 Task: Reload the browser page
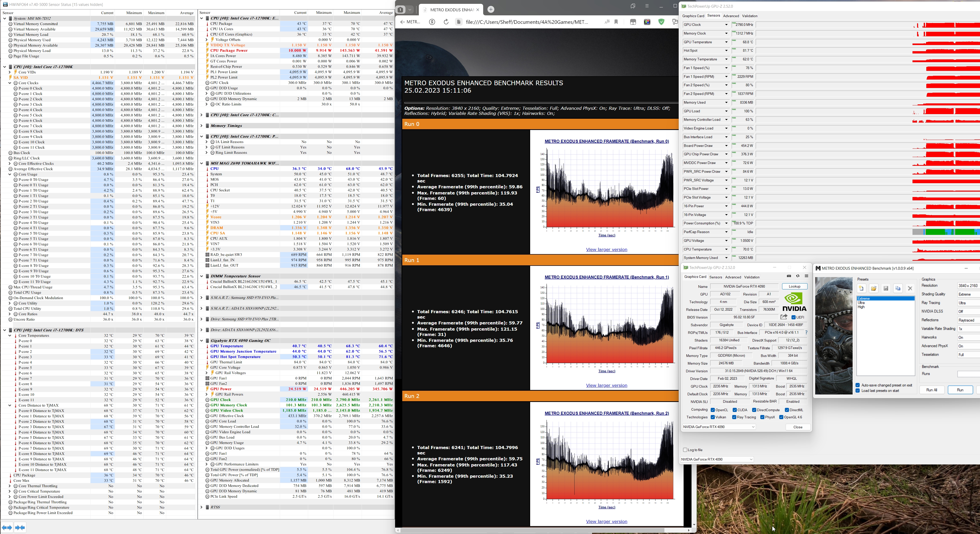point(446,22)
